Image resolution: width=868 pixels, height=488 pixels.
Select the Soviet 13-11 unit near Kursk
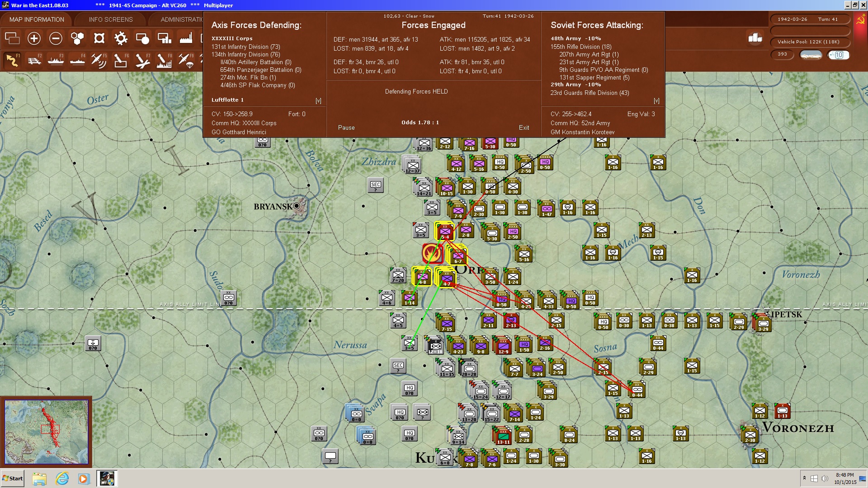coord(503,436)
